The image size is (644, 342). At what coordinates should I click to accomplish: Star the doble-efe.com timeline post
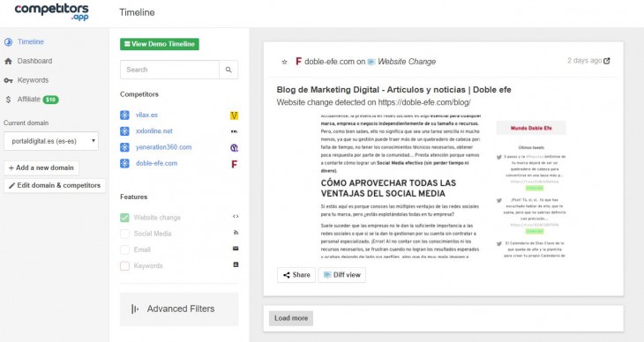(284, 62)
